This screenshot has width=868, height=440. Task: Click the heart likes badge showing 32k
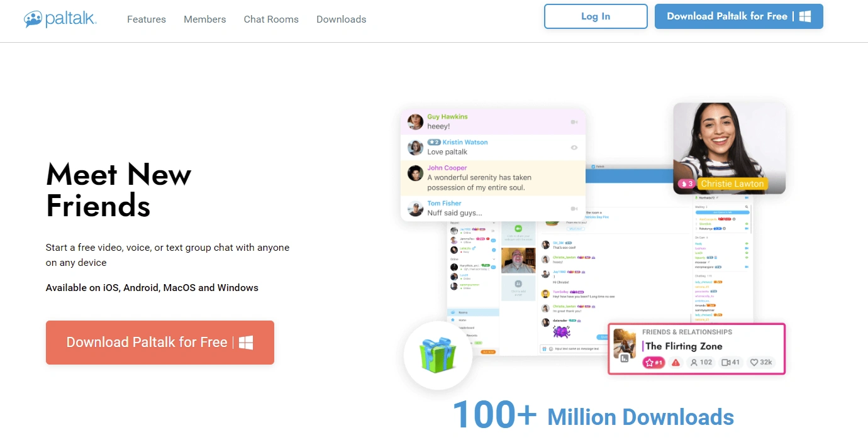[761, 363]
